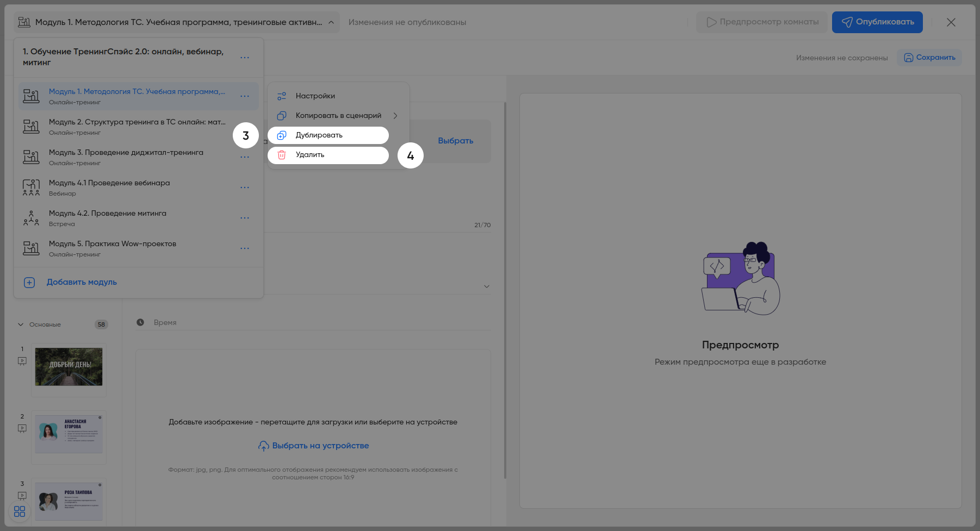Click the Изменения не опубликованы status text

(407, 22)
